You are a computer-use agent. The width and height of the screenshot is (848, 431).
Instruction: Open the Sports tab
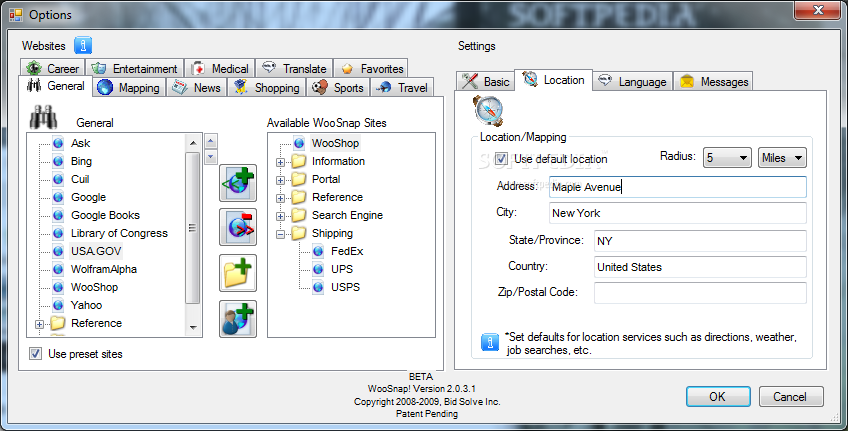point(338,87)
